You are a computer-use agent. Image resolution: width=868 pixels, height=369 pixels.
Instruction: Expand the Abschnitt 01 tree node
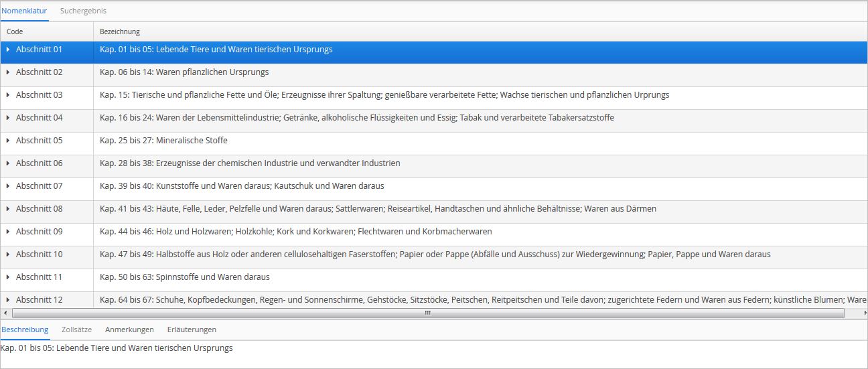tap(8, 50)
